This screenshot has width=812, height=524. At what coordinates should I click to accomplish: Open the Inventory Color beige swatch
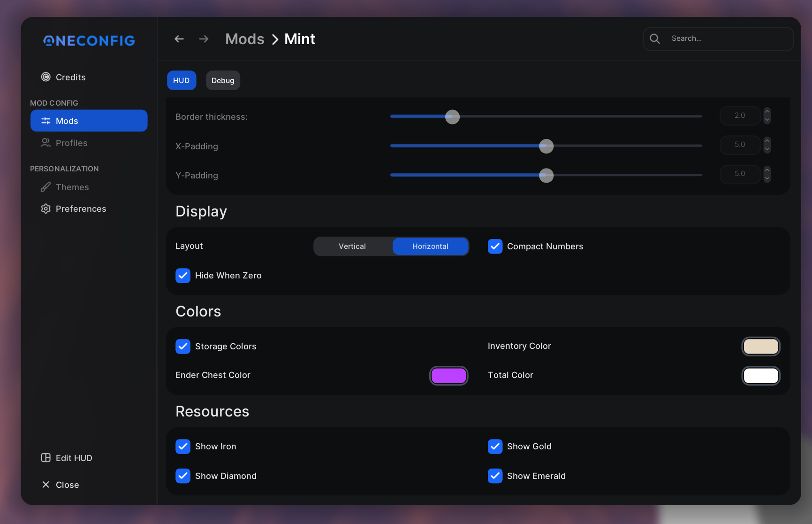point(761,347)
